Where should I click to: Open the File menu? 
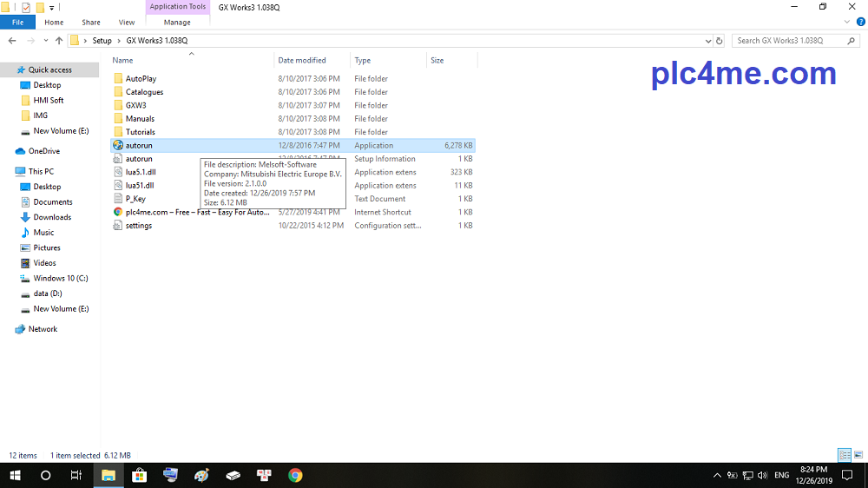17,23
